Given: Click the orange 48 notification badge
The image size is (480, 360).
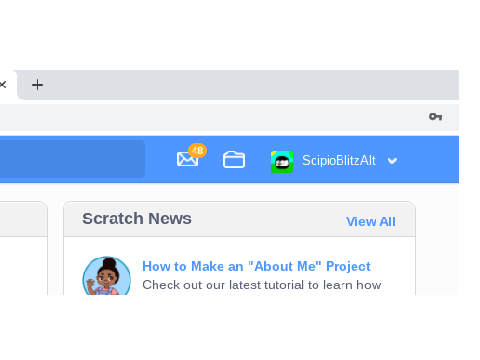Looking at the screenshot, I should (198, 151).
